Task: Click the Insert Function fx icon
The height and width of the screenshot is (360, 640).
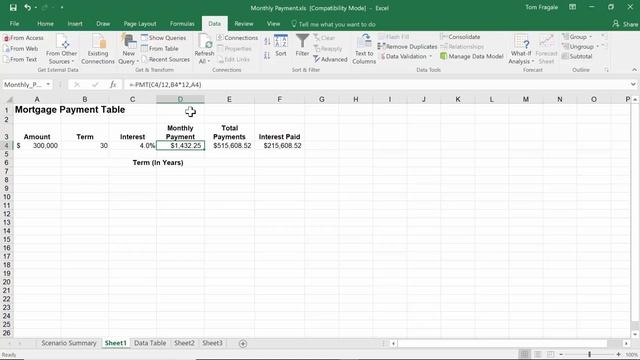Action: click(x=113, y=84)
